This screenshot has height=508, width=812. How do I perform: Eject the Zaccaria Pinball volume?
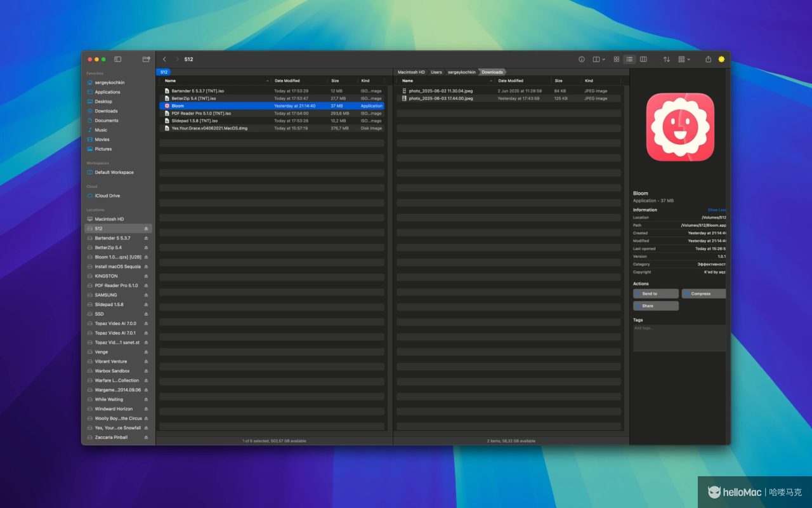pos(146,438)
